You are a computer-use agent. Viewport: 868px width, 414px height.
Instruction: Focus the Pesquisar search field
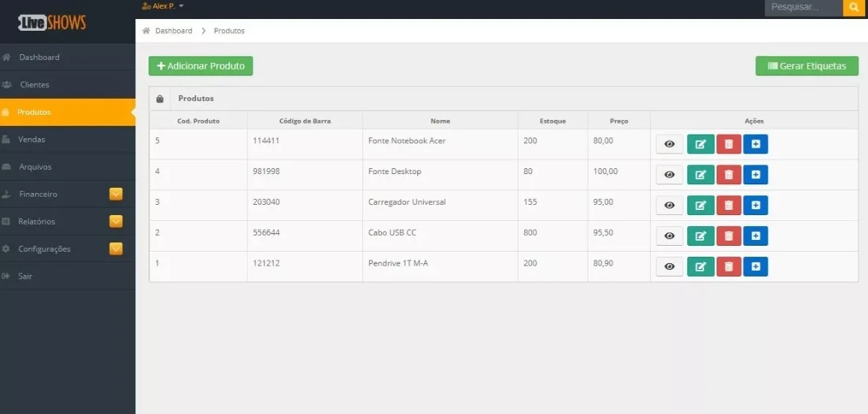pos(803,7)
